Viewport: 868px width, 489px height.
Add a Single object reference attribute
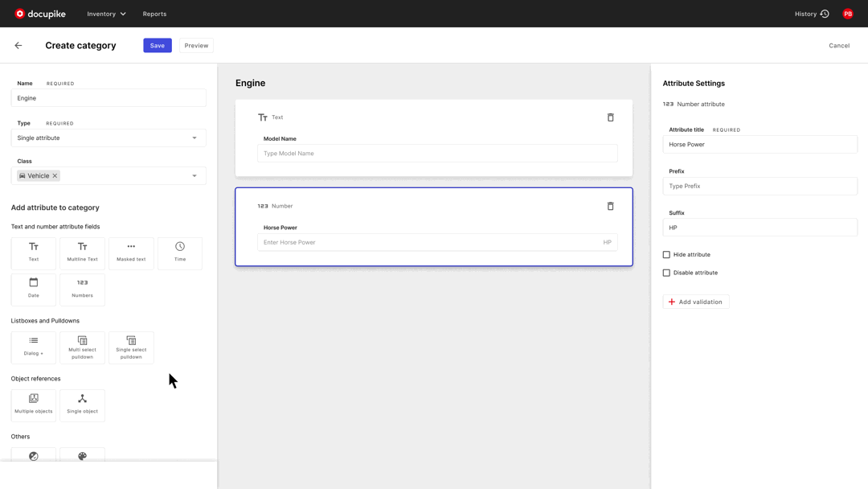pos(82,405)
